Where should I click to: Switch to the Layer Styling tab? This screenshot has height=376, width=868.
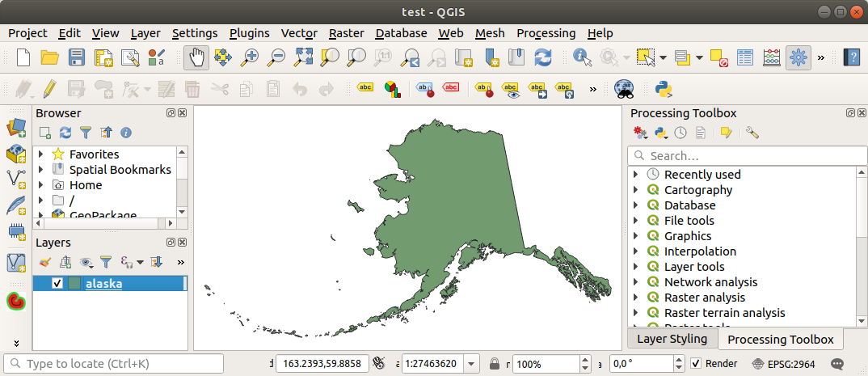click(x=672, y=339)
